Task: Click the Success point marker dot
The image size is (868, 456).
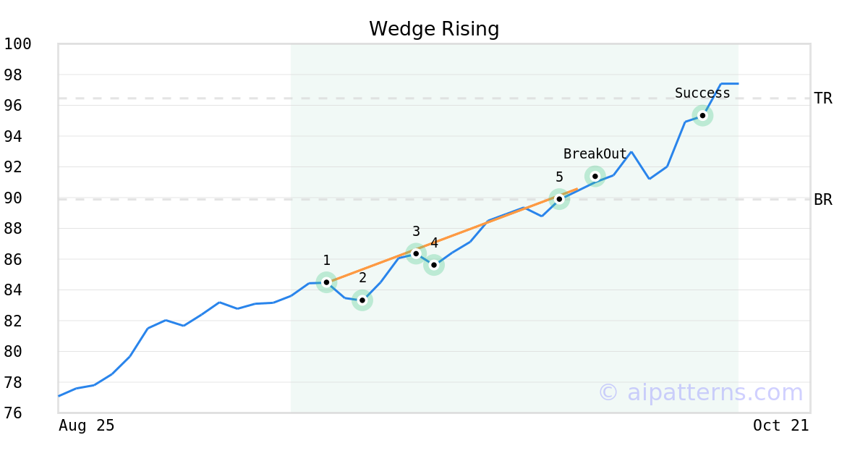Action: [x=702, y=115]
